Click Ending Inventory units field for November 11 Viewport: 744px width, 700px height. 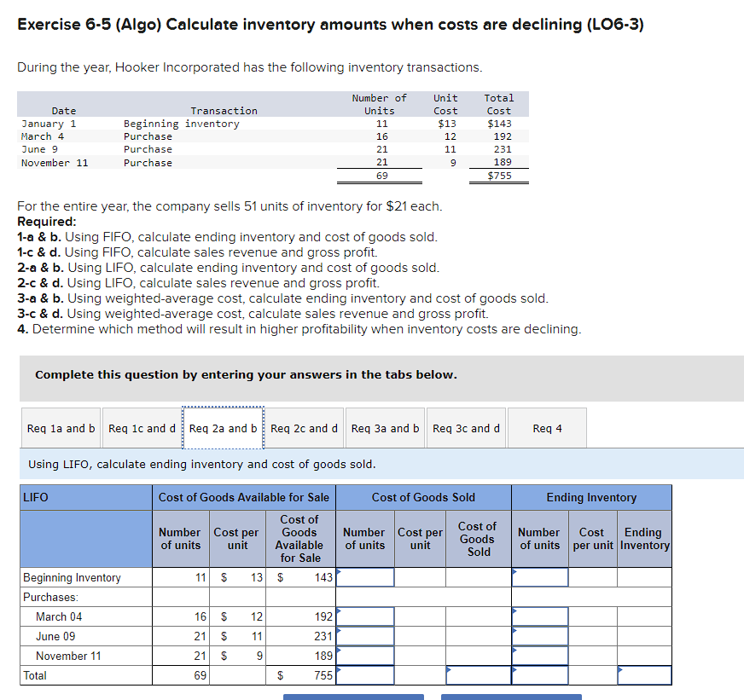click(x=539, y=655)
